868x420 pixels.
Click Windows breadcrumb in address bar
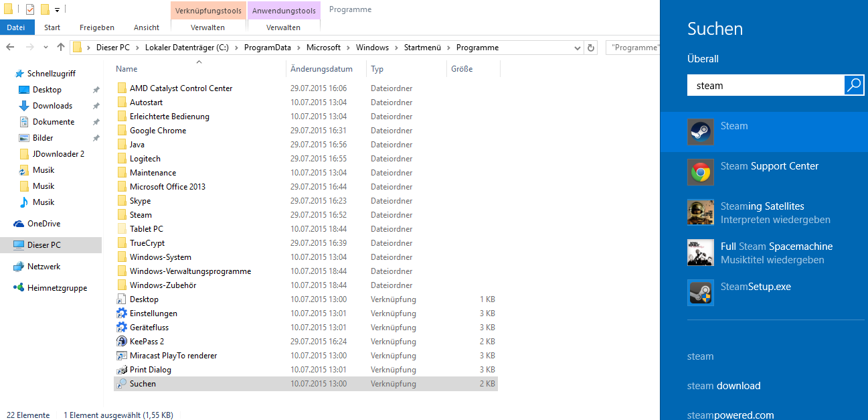372,48
